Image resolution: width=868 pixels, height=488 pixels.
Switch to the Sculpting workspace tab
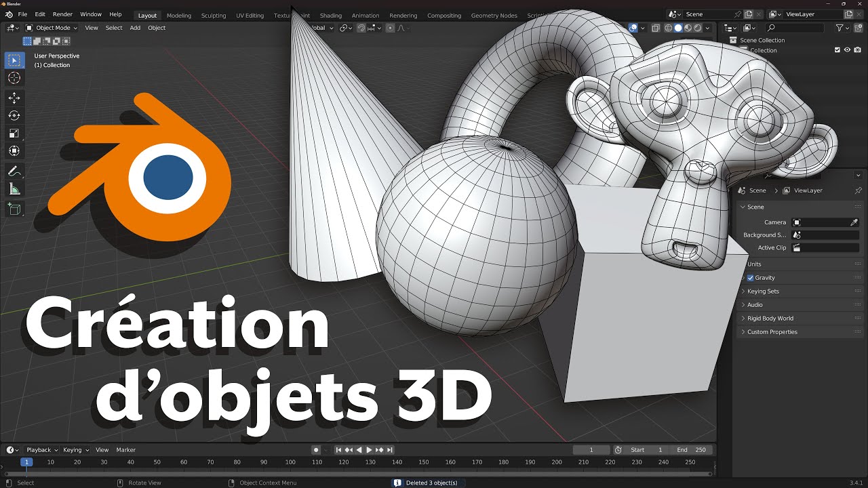pyautogui.click(x=214, y=15)
